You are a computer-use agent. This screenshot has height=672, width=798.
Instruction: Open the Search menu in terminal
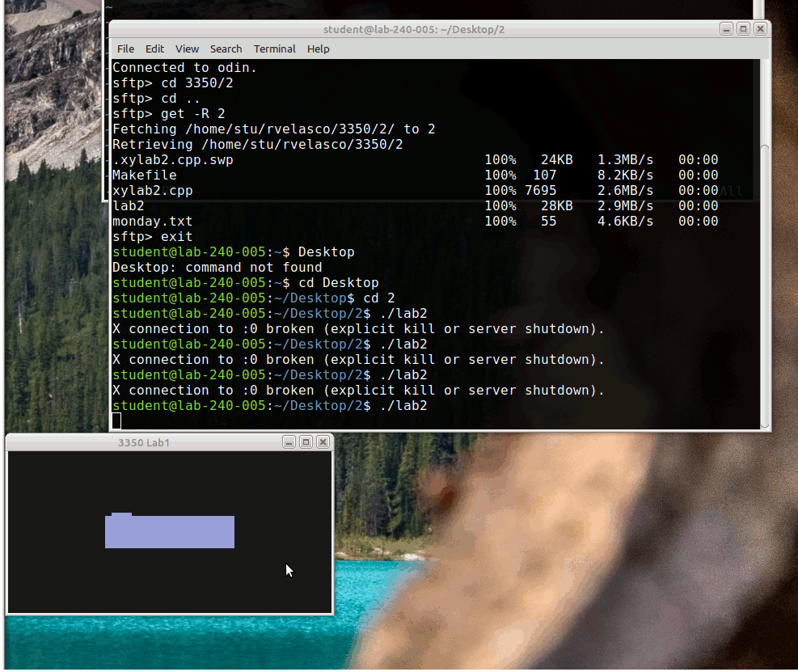(x=226, y=49)
